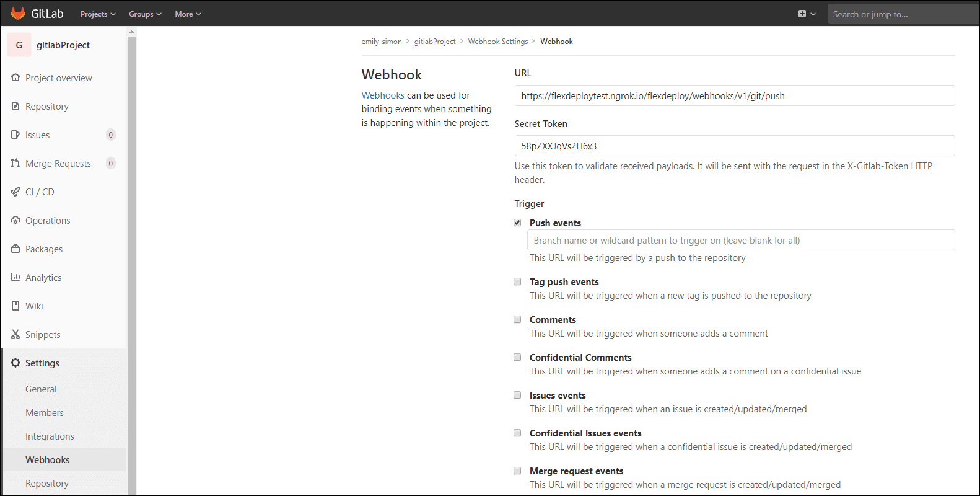Check the Confidential Comments checkbox
Viewport: 980px width, 496px height.
click(x=517, y=357)
